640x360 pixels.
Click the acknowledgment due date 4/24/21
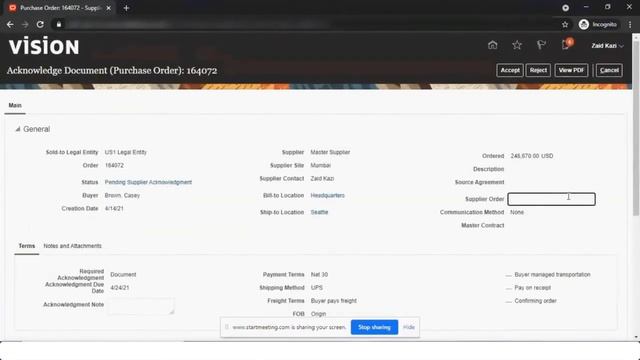(120, 288)
